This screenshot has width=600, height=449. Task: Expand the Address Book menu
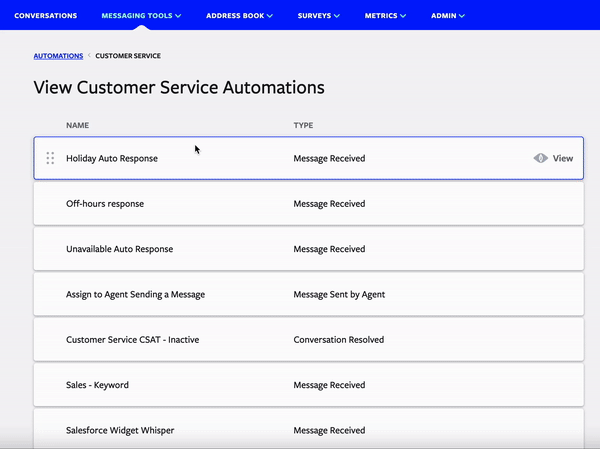(239, 16)
